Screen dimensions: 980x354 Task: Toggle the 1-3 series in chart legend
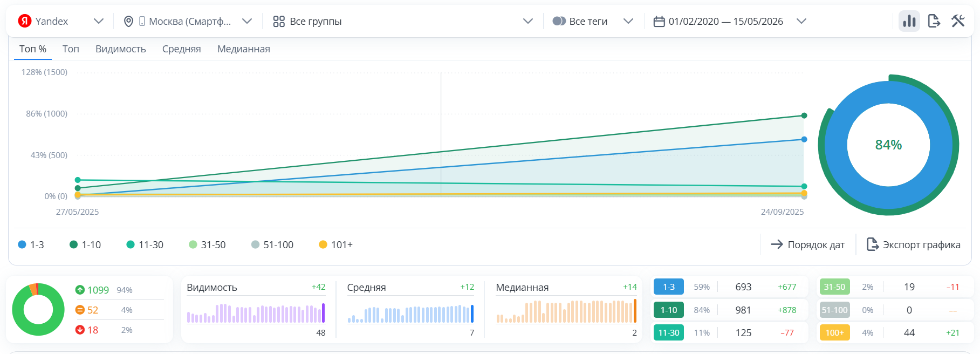tap(31, 244)
